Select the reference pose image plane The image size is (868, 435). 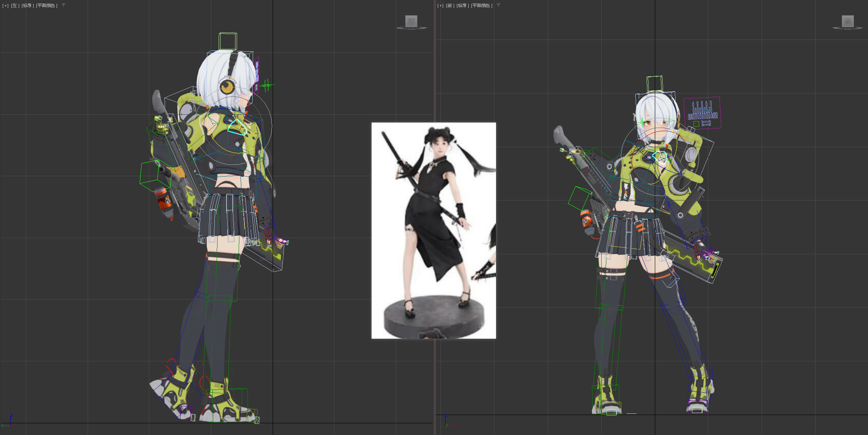tap(433, 230)
